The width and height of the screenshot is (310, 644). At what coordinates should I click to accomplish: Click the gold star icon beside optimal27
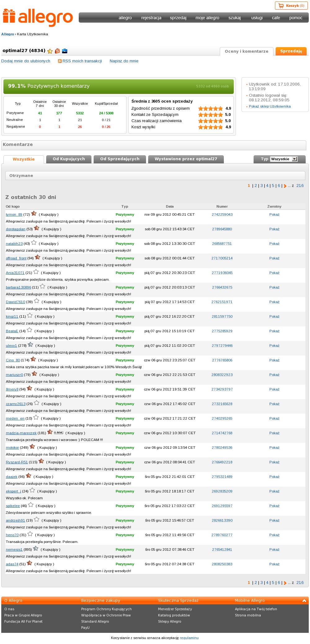click(50, 51)
